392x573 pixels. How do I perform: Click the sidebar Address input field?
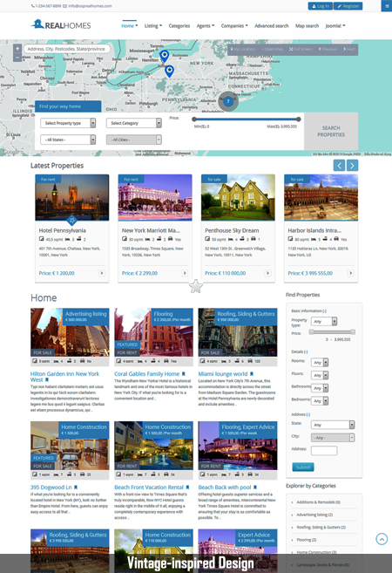(324, 451)
